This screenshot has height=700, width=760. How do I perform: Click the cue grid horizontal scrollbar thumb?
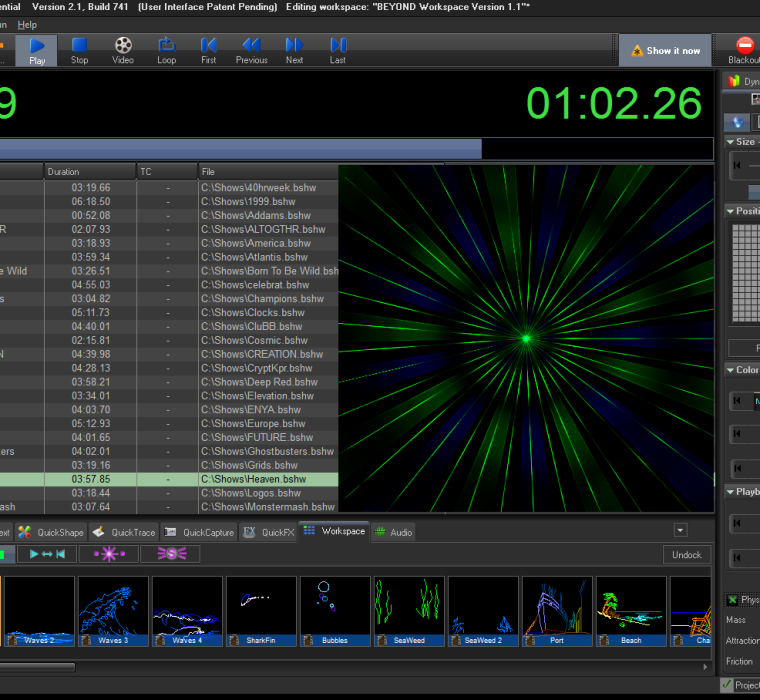[x=37, y=667]
